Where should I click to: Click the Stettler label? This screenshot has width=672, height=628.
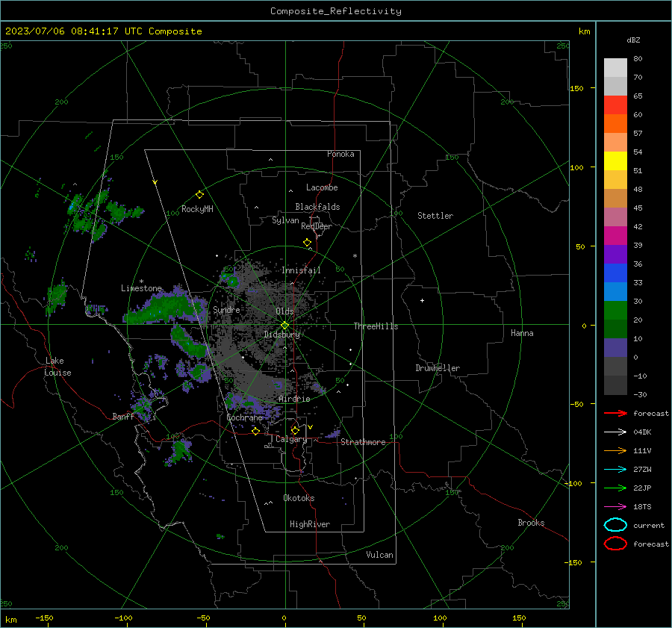coord(435,216)
